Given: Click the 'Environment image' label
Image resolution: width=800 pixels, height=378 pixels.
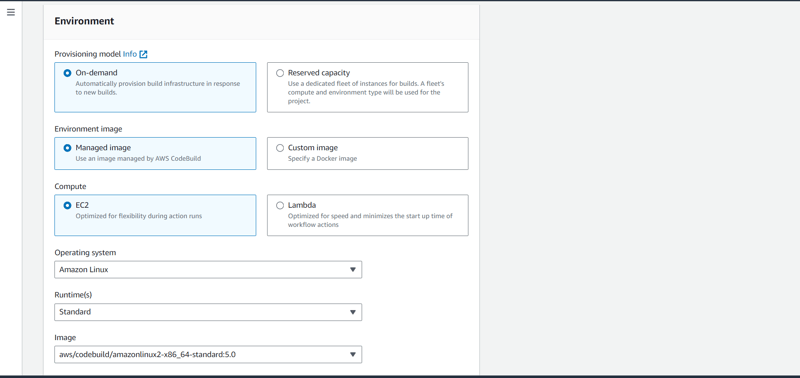Looking at the screenshot, I should coord(88,129).
